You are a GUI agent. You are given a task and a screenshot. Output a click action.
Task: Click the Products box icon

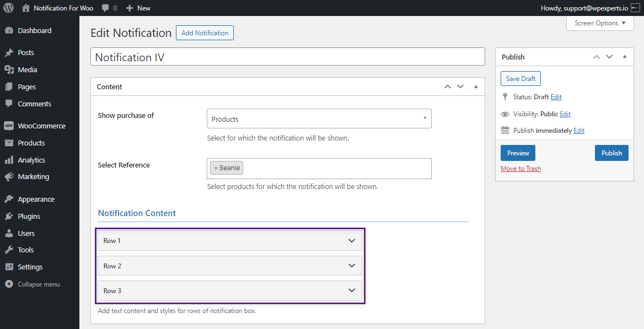(x=9, y=143)
